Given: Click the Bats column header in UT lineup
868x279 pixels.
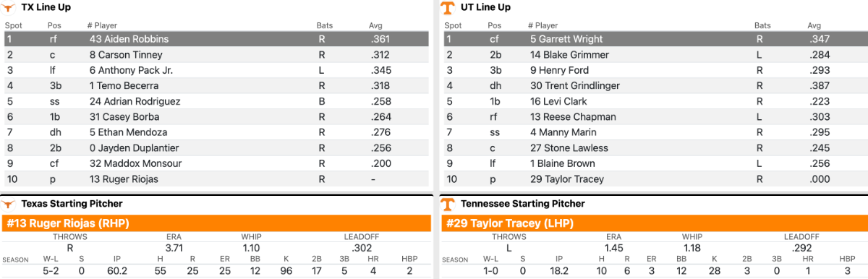Looking at the screenshot, I should pos(762,26).
